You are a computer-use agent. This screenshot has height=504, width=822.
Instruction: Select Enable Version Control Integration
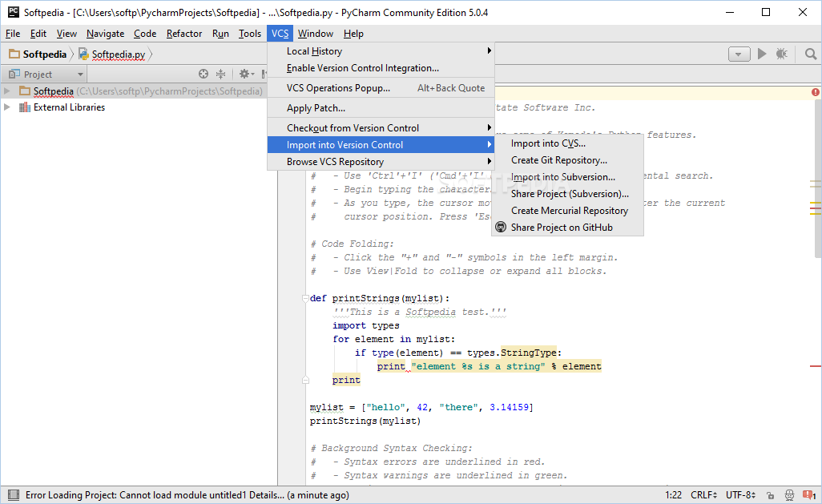381,68
